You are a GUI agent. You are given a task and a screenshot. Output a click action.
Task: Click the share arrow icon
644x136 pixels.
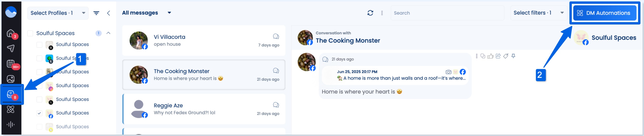498,56
